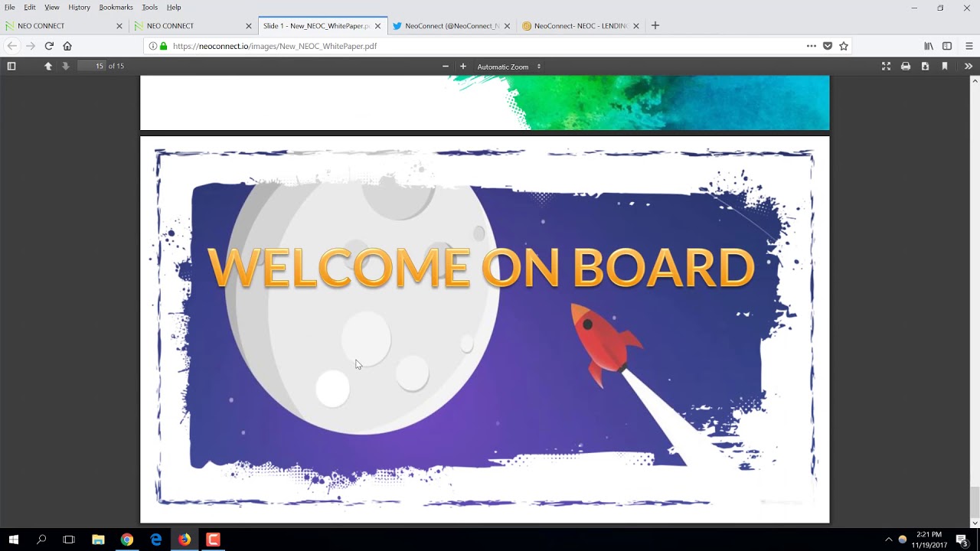
Task: Open Camtasia recorder taskbar icon
Action: pos(214,540)
